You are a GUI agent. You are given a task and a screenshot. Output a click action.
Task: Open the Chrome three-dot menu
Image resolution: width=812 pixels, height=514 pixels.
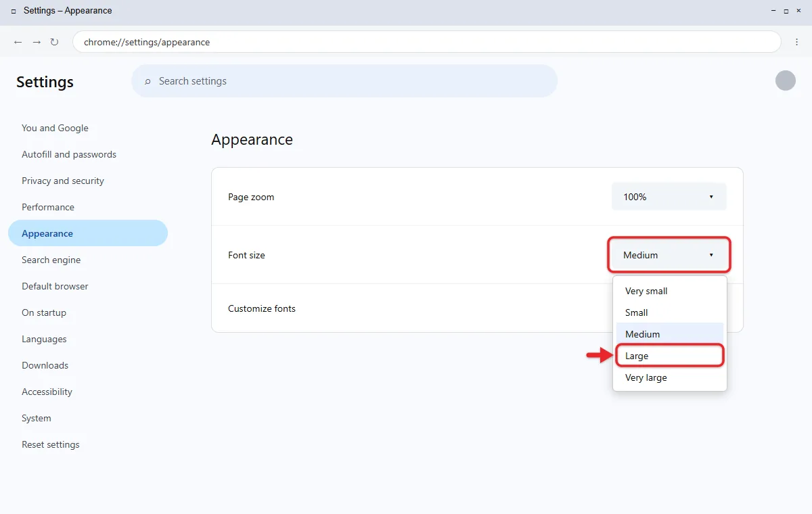[x=796, y=42]
